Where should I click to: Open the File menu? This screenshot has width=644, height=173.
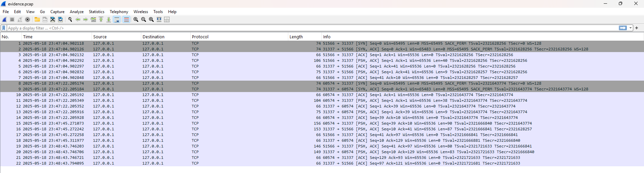(6, 11)
